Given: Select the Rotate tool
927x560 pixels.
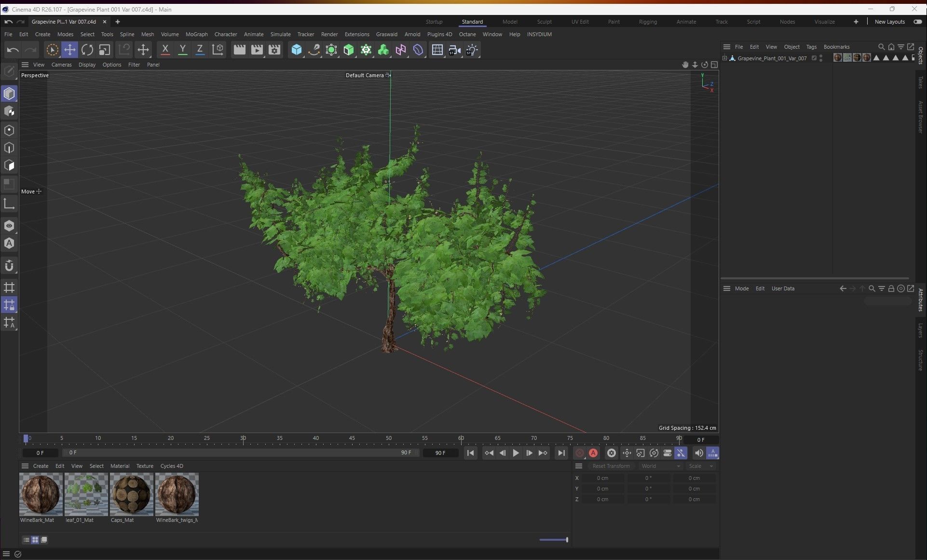Looking at the screenshot, I should click(x=87, y=50).
